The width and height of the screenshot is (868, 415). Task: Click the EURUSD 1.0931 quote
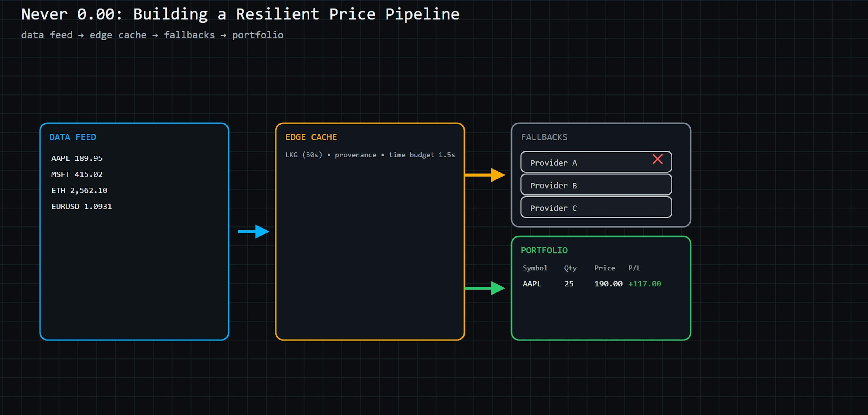pyautogui.click(x=82, y=206)
